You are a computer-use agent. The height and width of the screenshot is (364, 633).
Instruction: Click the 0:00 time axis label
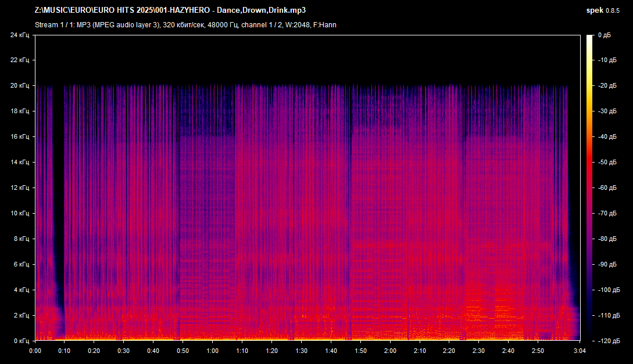[x=35, y=351]
